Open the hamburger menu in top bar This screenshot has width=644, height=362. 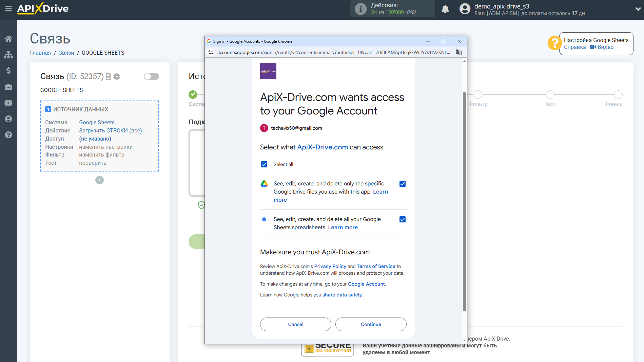[8, 8]
